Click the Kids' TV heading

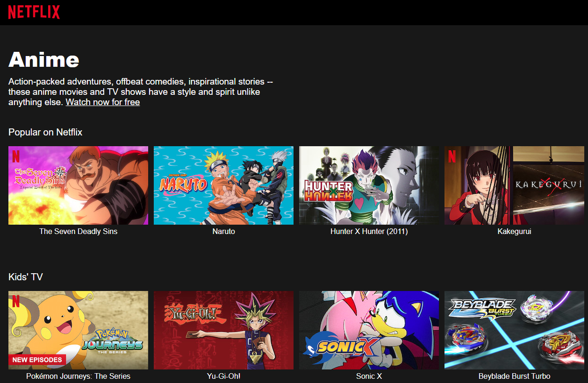point(25,277)
